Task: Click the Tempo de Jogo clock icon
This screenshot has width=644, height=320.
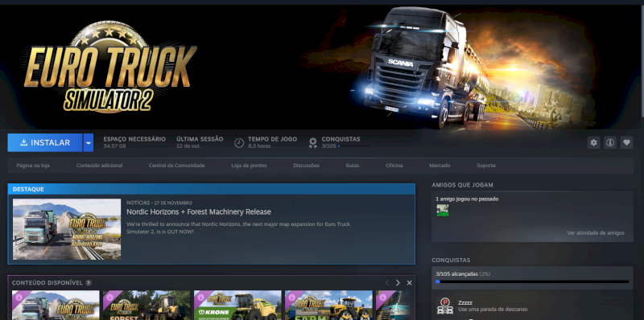Action: tap(239, 142)
